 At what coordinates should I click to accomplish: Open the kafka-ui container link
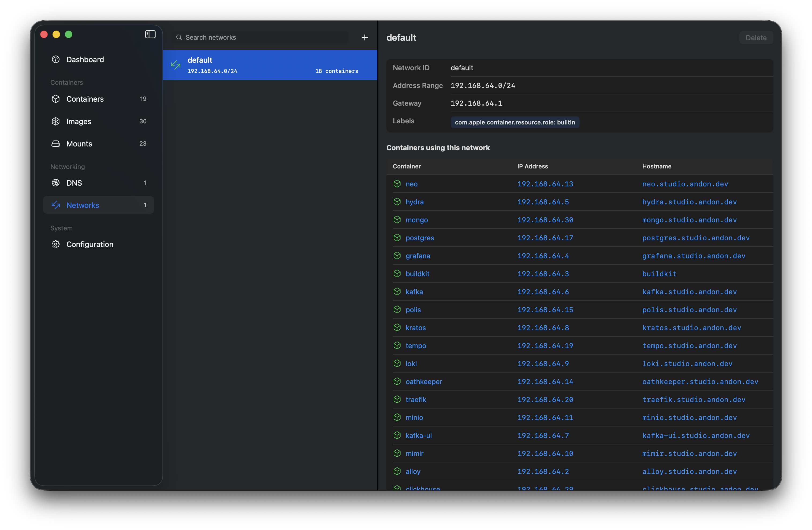(419, 435)
